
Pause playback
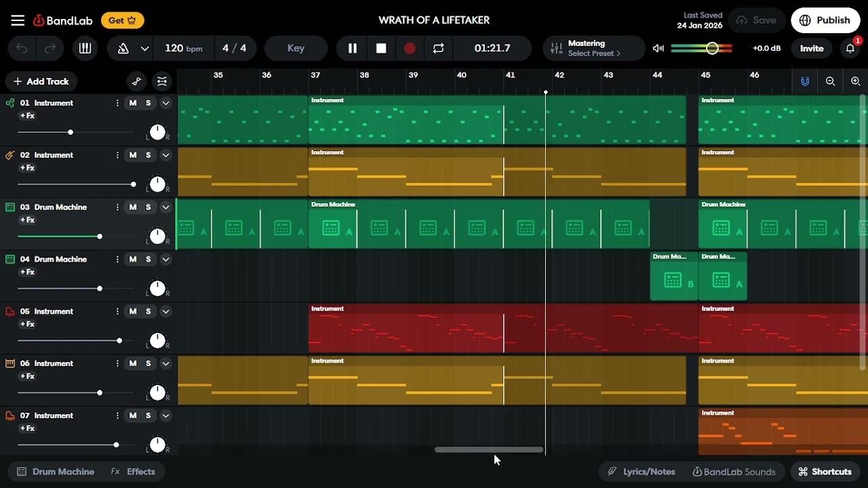click(x=353, y=48)
